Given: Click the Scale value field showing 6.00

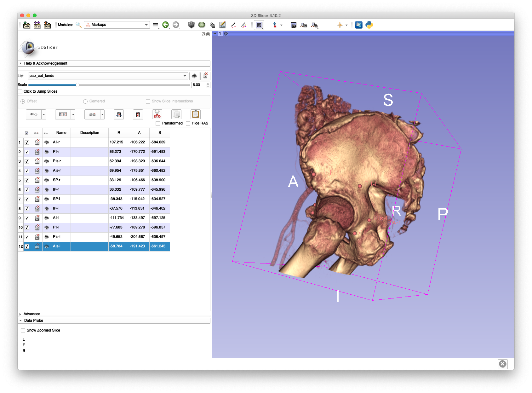Looking at the screenshot, I should coord(198,85).
